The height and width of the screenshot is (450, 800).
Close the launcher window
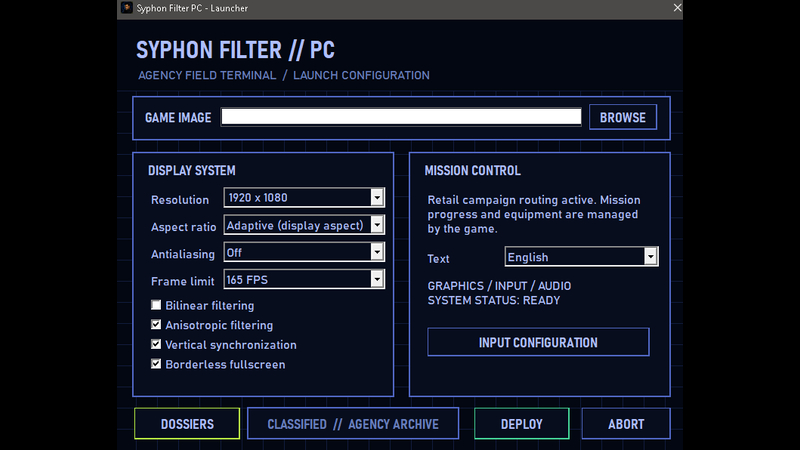coord(677,8)
